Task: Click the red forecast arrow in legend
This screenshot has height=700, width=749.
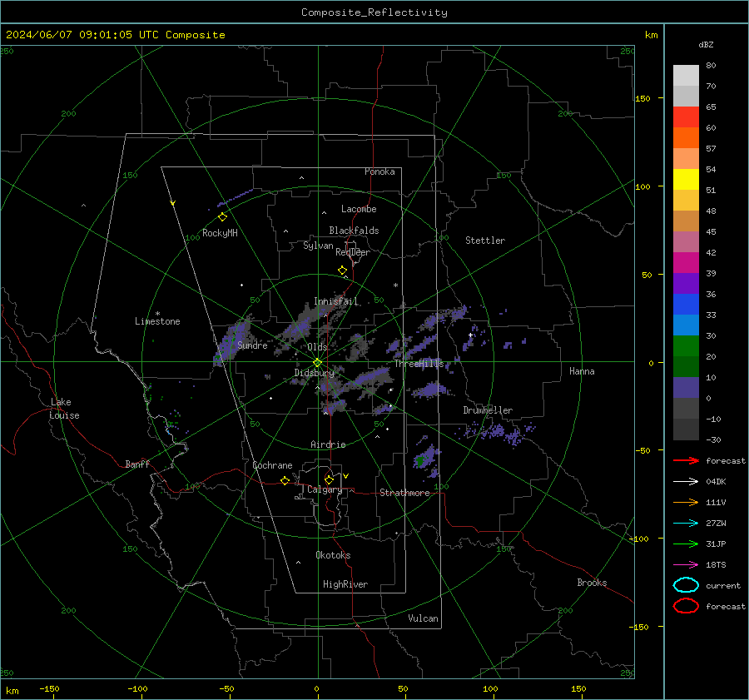Action: (x=686, y=460)
